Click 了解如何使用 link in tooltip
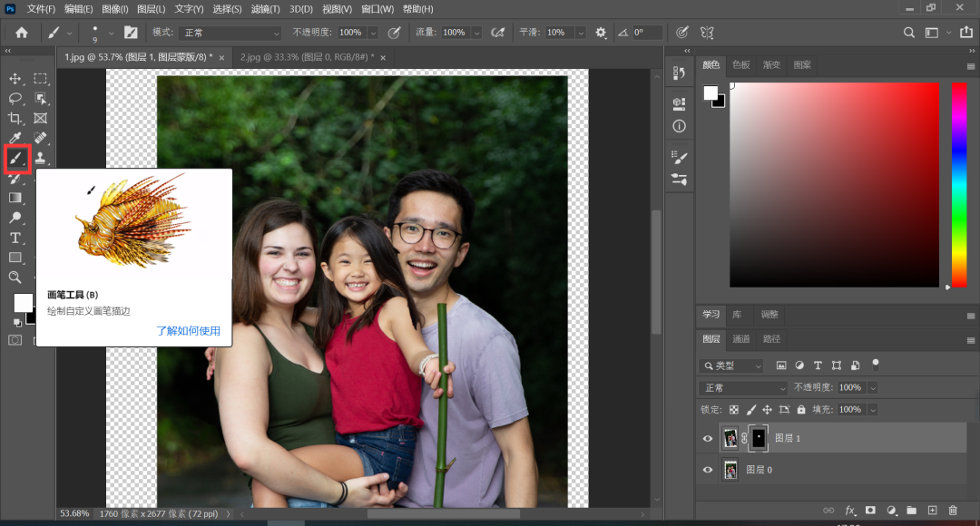 pyautogui.click(x=188, y=330)
